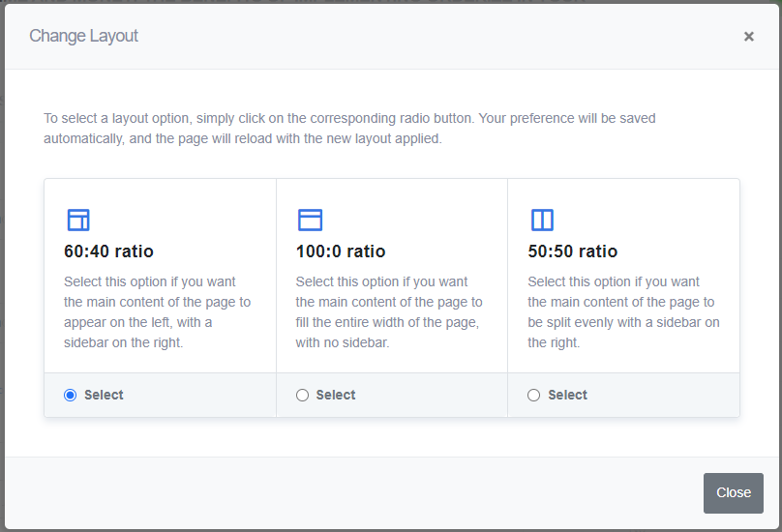Click the Select label under 50:50 ratio

(567, 395)
